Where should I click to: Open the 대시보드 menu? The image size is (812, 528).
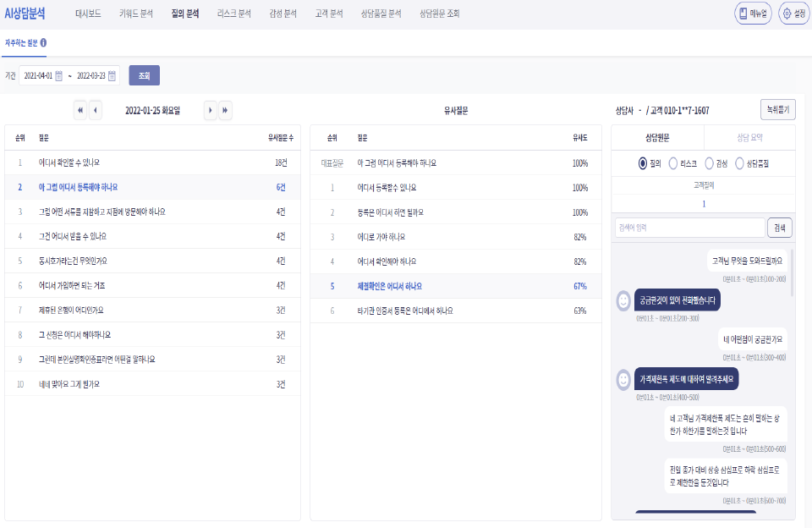[88, 14]
